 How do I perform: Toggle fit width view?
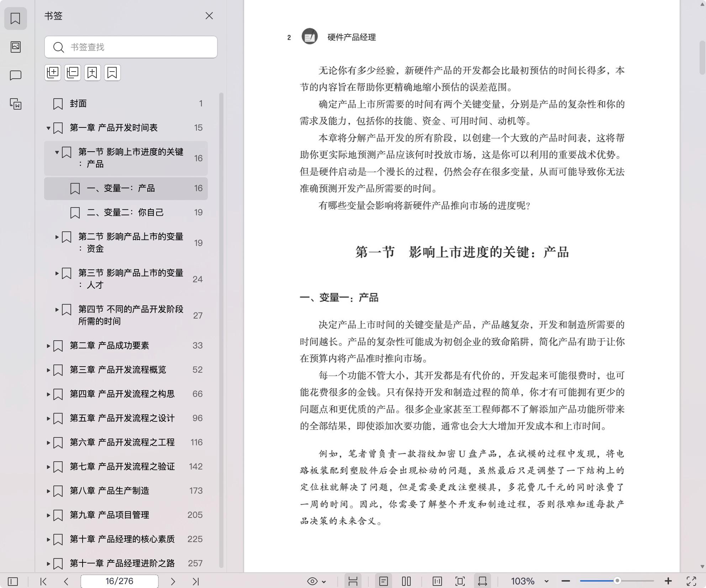[x=482, y=582]
